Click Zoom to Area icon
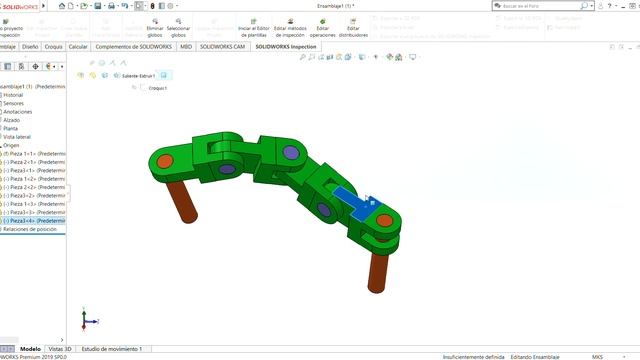 pyautogui.click(x=312, y=57)
